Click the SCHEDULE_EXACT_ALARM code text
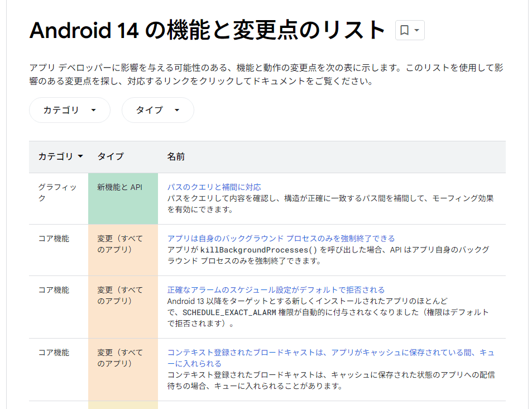532x409 pixels. tap(229, 312)
